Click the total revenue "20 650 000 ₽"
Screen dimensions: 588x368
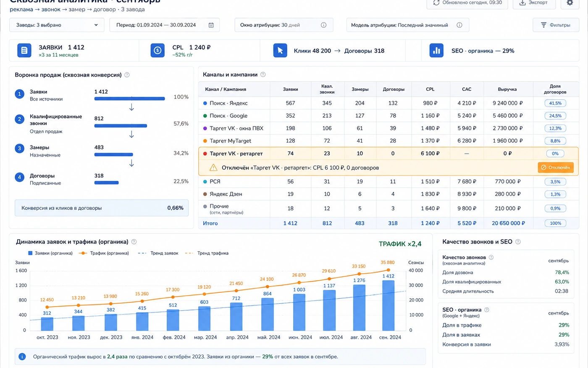(509, 223)
